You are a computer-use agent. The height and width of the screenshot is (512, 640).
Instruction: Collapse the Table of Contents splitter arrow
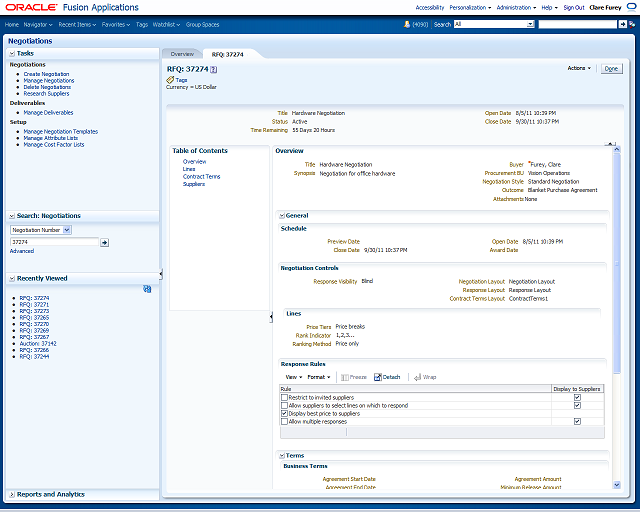(x=271, y=317)
